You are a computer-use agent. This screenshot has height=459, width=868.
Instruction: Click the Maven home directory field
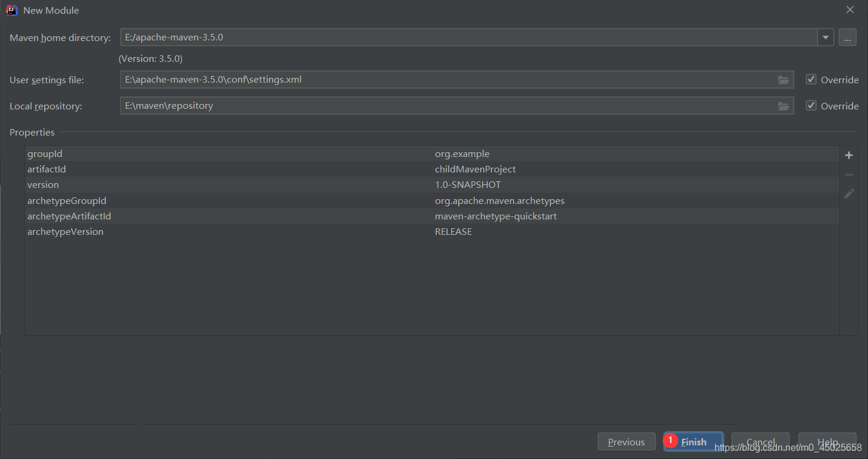click(x=469, y=37)
